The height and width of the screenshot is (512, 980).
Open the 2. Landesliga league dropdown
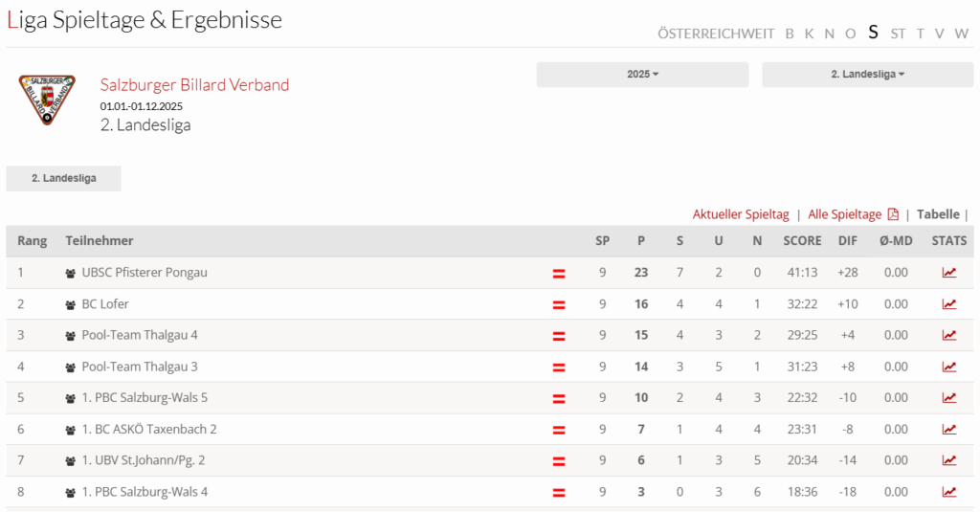pyautogui.click(x=867, y=75)
